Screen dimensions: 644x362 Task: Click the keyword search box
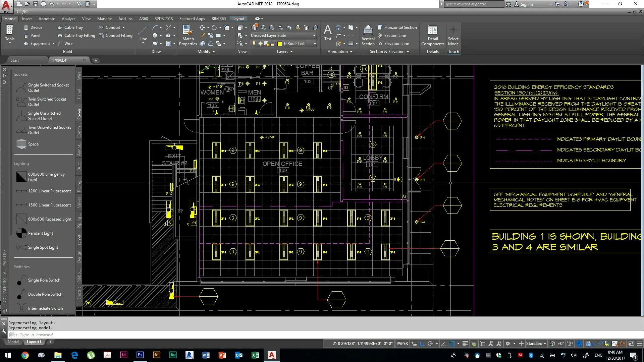[x=474, y=4]
